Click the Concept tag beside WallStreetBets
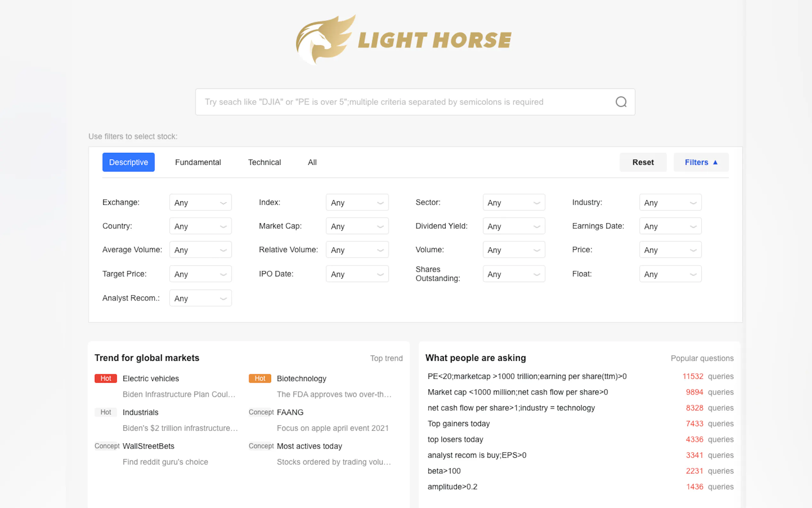 [107, 446]
